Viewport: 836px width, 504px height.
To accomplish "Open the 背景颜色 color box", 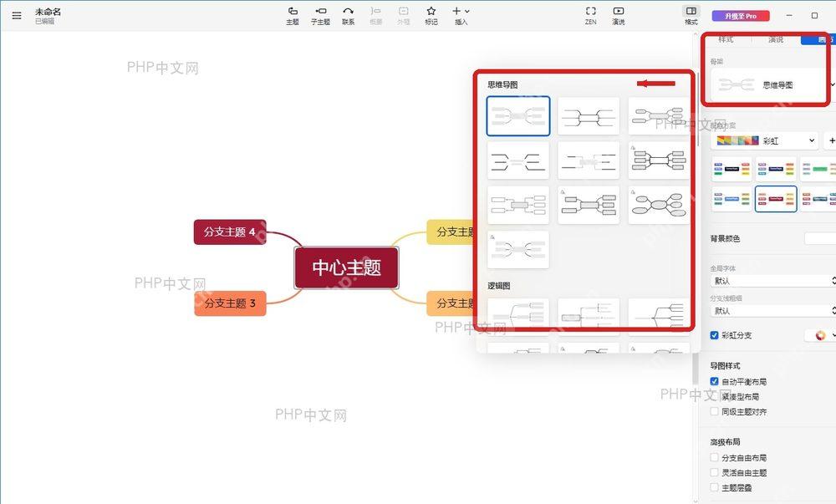I will click(x=820, y=238).
